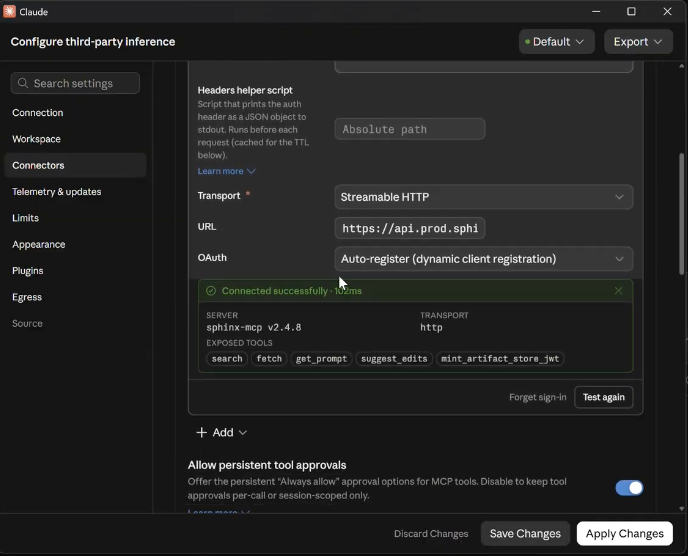Click the plus icon next to Add
688x556 pixels.
pos(201,432)
